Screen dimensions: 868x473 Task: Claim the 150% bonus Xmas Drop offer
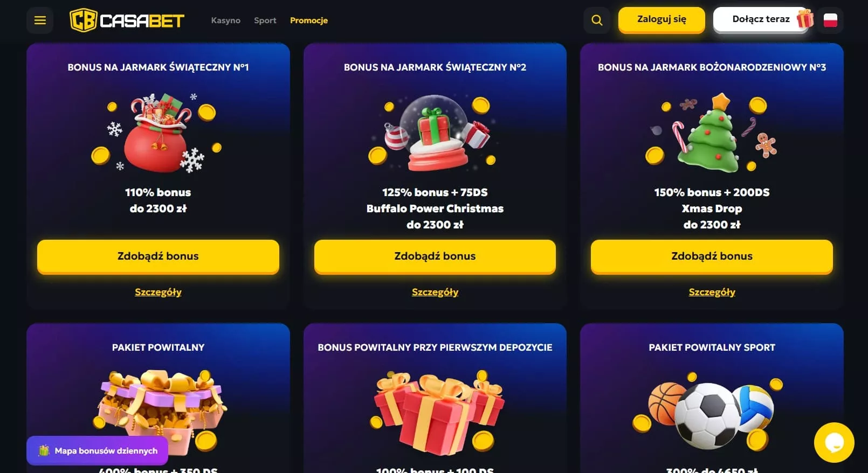tap(712, 256)
